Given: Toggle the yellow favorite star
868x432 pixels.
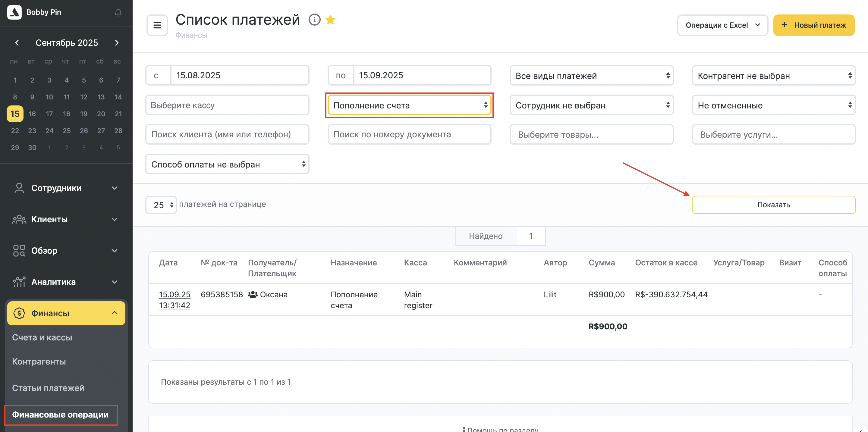Looking at the screenshot, I should point(330,20).
